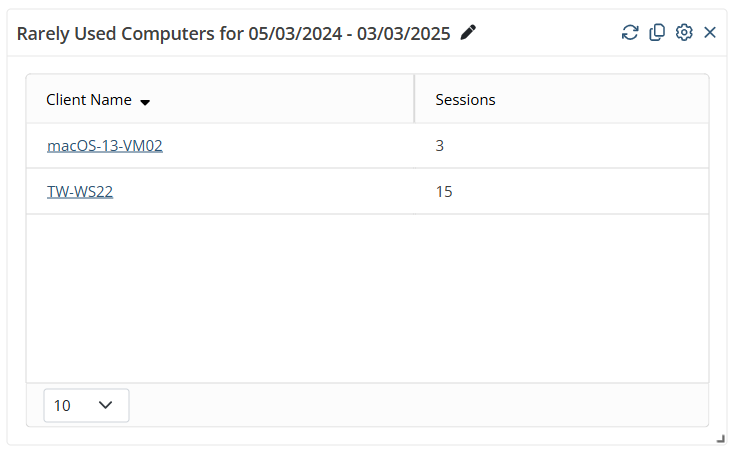Click the column divider after Client Name
Viewport: 733px width, 453px height.
pos(414,100)
